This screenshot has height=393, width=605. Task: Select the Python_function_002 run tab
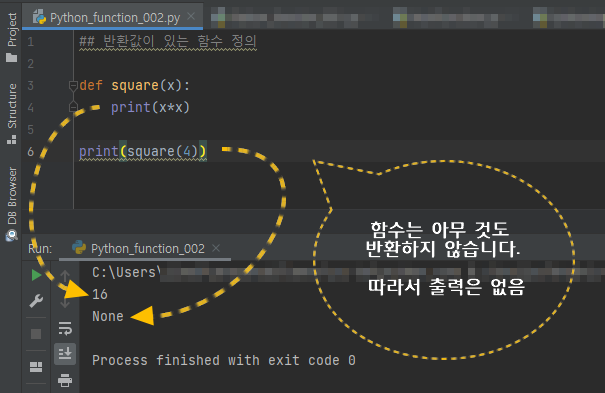tap(145, 248)
